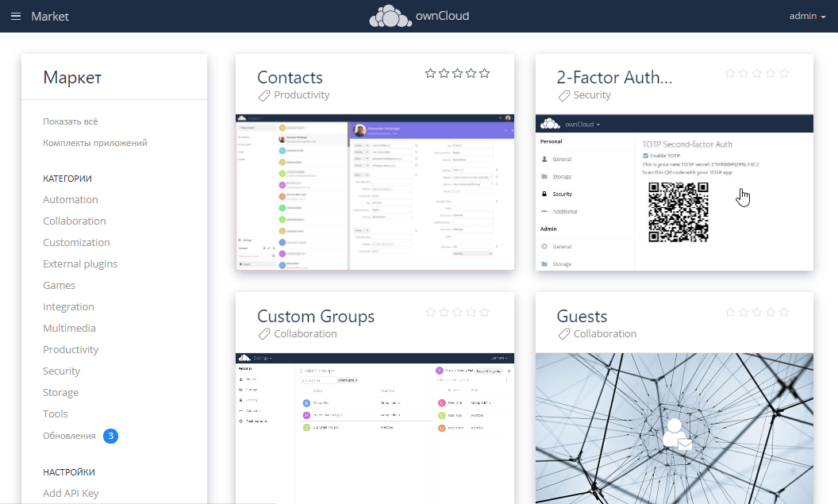This screenshot has width=838, height=504.
Task: Click the Add API Key link
Action: click(71, 494)
